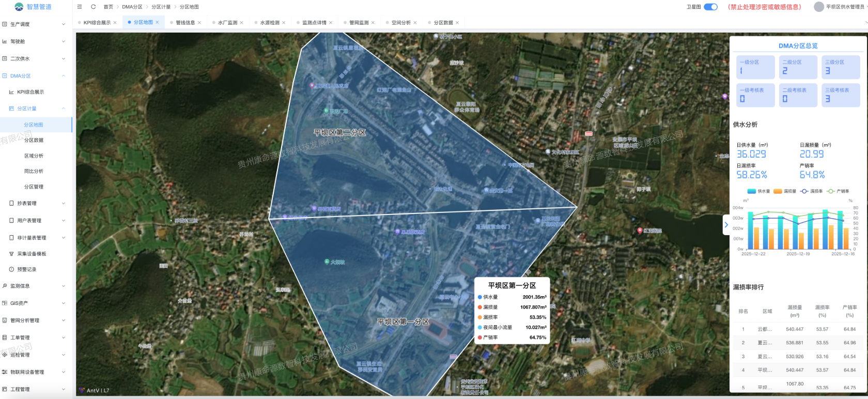Screen dimensions: 868x399
Task: Toggle 供水量 series in chart legend
Action: (x=758, y=191)
